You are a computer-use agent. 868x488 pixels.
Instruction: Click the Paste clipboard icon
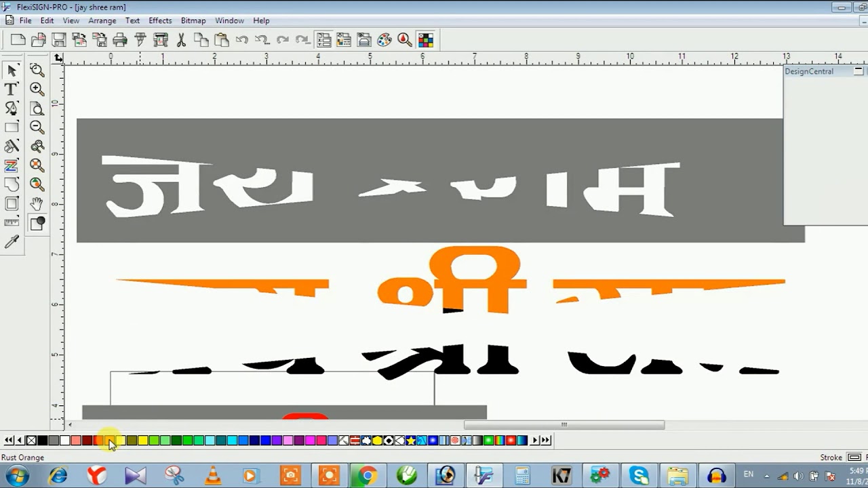[x=222, y=40]
